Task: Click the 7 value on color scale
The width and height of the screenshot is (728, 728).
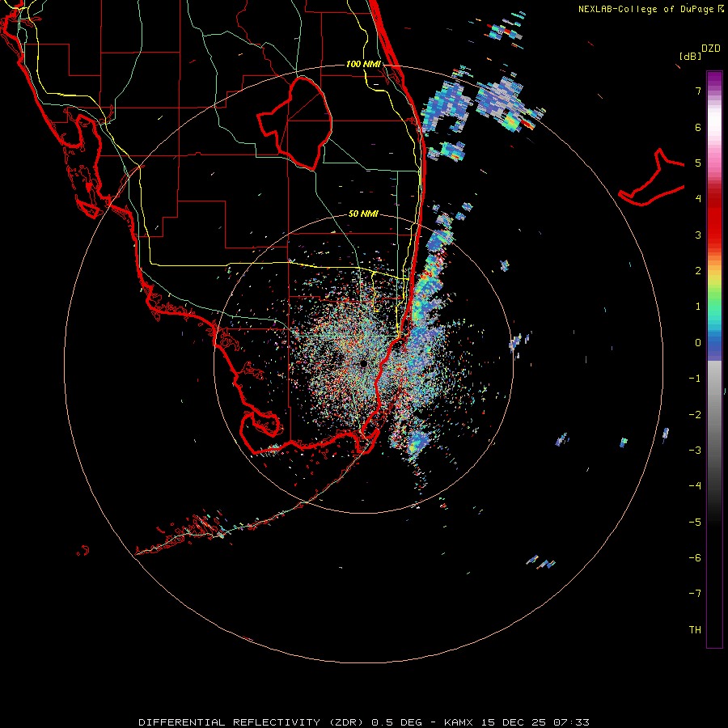Action: (x=698, y=91)
